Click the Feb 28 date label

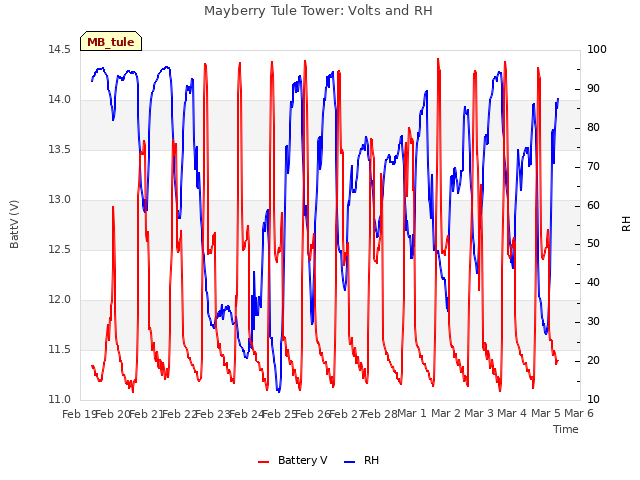pyautogui.click(x=380, y=414)
